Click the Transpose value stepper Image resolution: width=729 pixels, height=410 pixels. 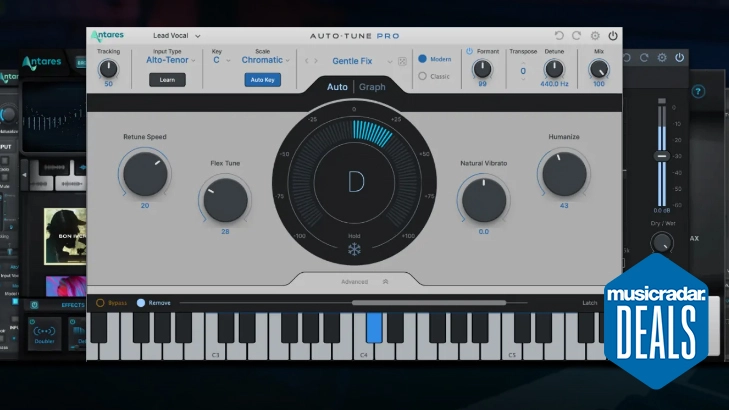(523, 71)
